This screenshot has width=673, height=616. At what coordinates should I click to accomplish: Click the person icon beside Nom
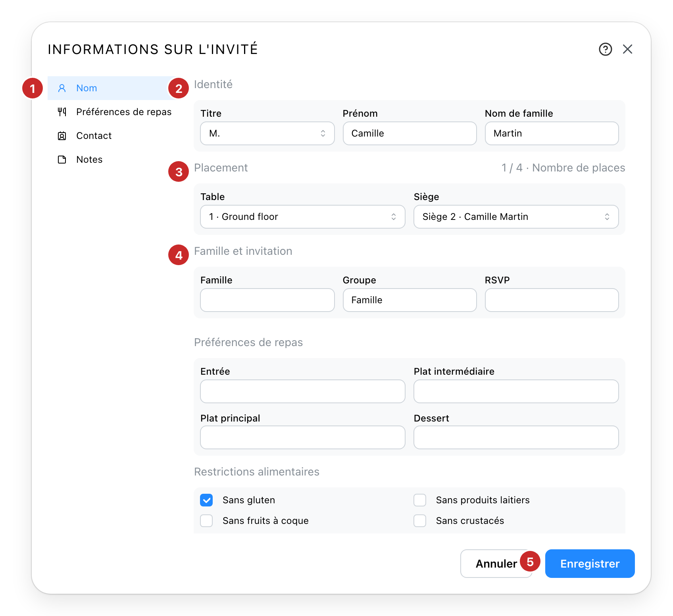click(x=62, y=88)
